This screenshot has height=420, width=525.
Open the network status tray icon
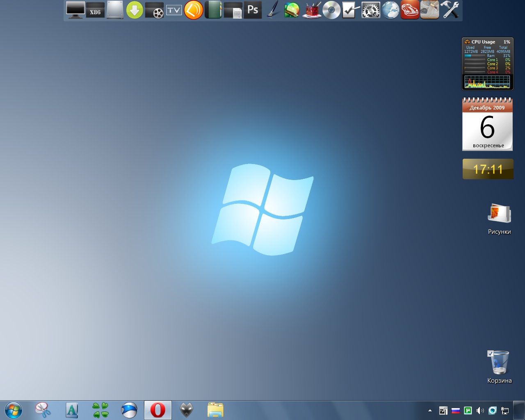point(505,411)
